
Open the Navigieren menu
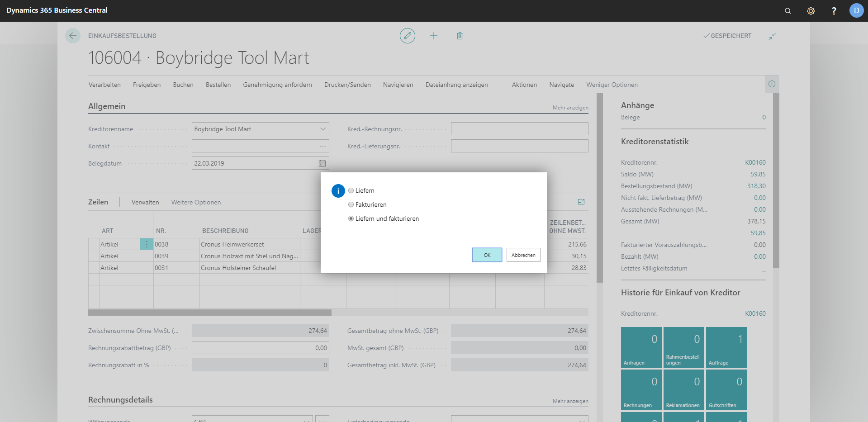398,85
